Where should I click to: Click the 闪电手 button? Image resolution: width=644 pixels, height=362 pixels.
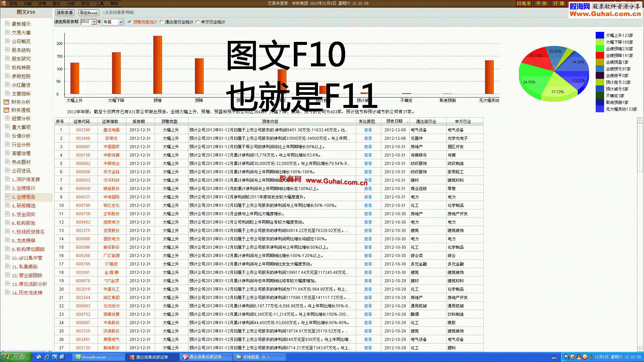click(x=524, y=3)
